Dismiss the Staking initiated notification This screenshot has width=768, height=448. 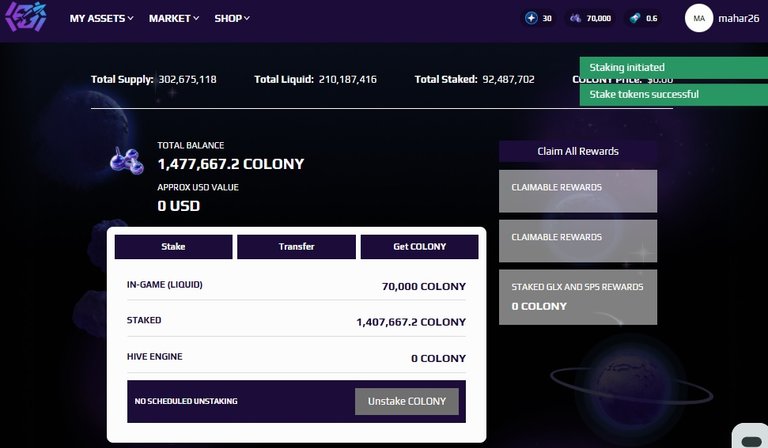click(x=673, y=68)
